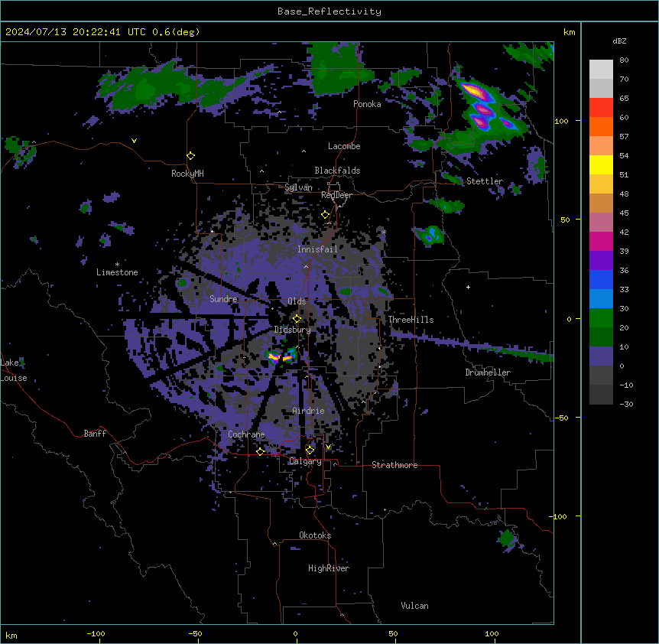This screenshot has width=659, height=644.
Task: Click the yellow V marker northwest of RockyMH
Action: coord(134,141)
